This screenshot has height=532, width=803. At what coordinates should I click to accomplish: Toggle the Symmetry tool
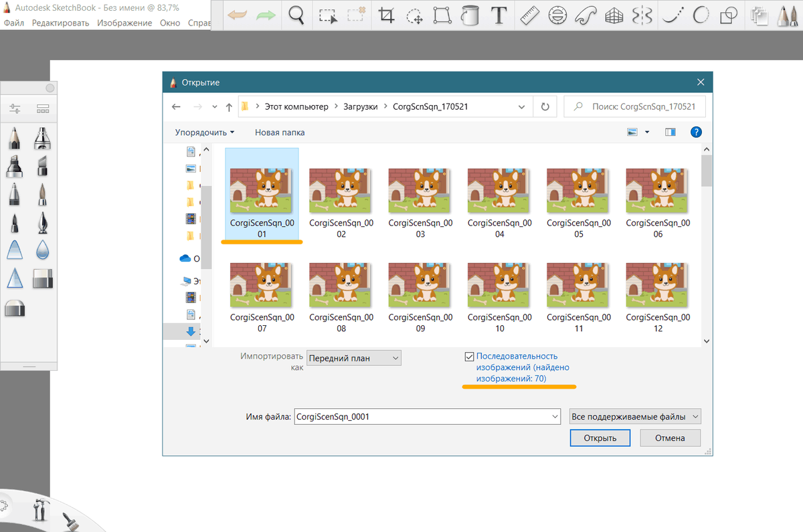(x=642, y=15)
